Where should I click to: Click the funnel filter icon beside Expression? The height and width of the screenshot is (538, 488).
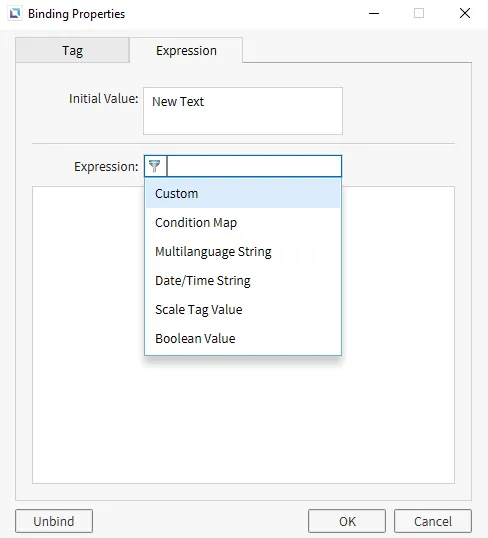coord(155,166)
